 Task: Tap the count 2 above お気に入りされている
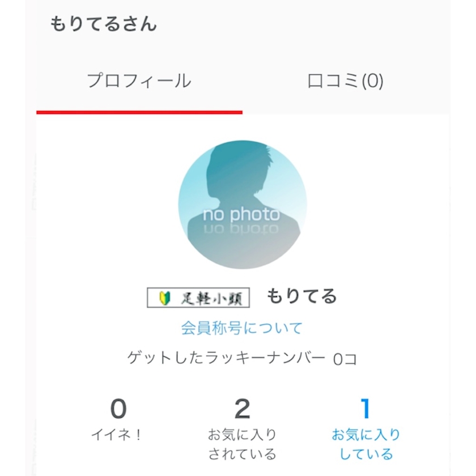[242, 408]
